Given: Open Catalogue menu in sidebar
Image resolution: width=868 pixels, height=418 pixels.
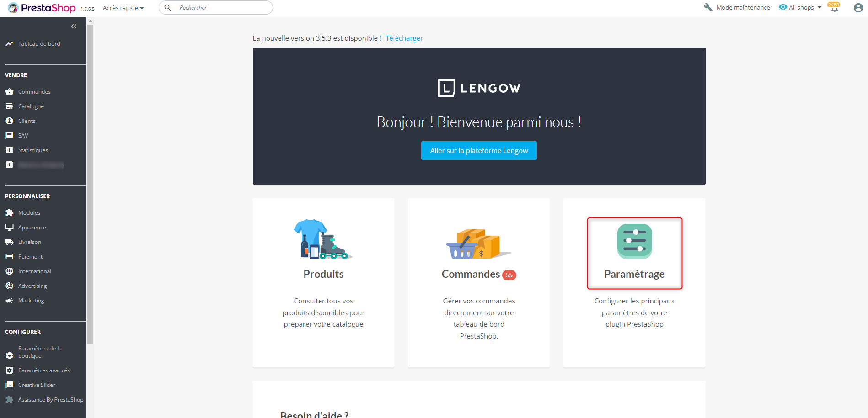Looking at the screenshot, I should click(x=31, y=106).
